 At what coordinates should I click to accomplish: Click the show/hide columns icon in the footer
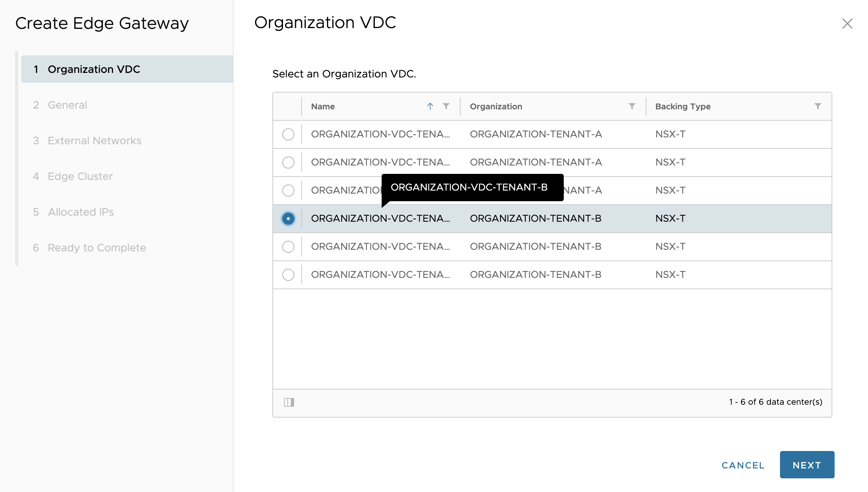[x=289, y=402]
